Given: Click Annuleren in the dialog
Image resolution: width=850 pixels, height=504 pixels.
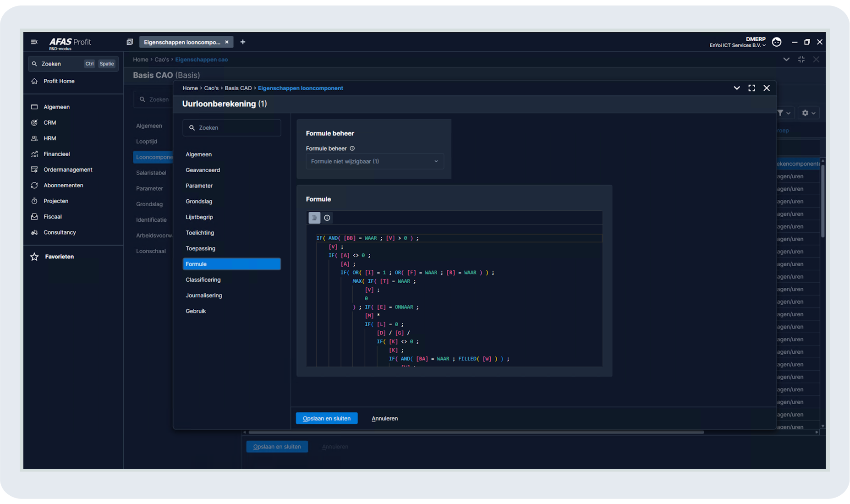Looking at the screenshot, I should (x=385, y=418).
